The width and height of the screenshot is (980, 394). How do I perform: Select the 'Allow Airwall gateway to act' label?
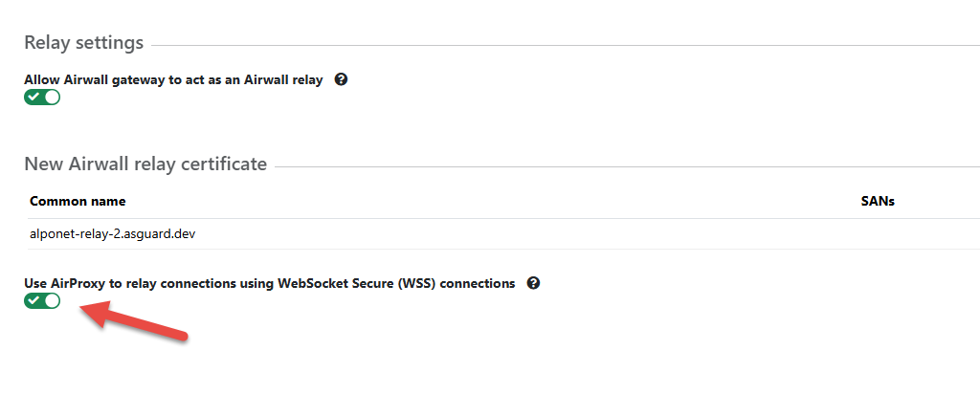173,80
